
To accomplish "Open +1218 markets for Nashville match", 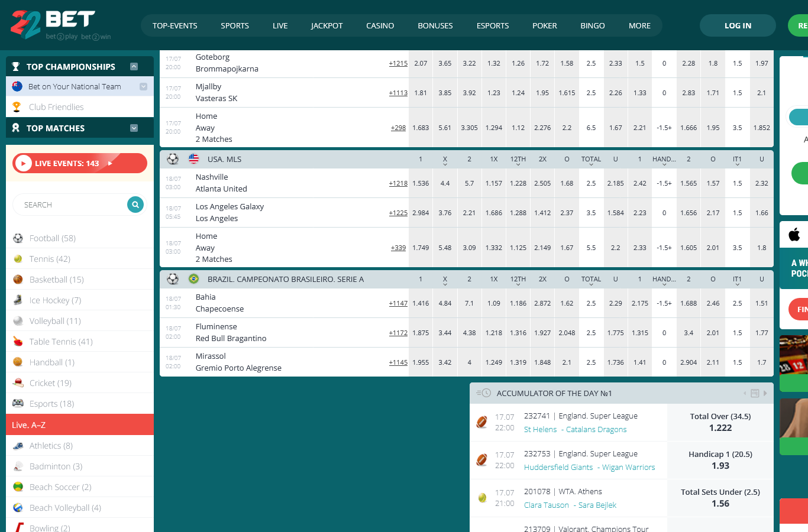I will (398, 183).
